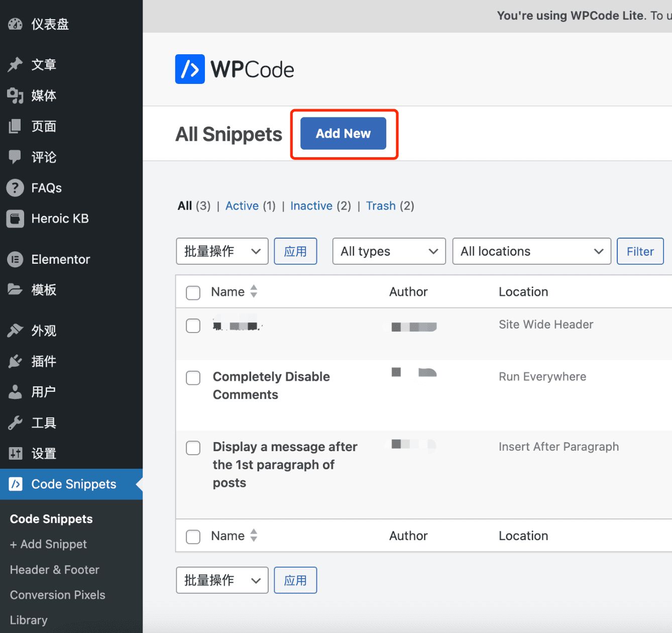The width and height of the screenshot is (672, 633).
Task: Click 'Run Everywhere' location text
Action: tap(542, 377)
